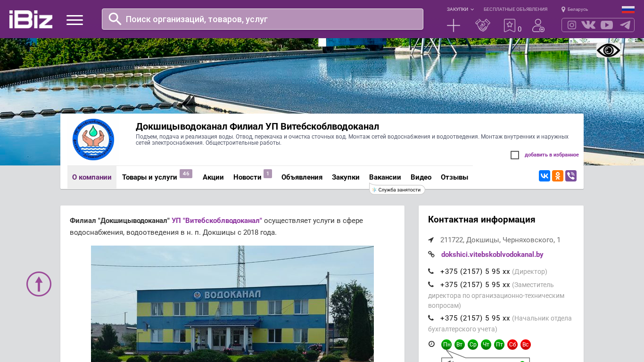Select the 'Закупки' tab in company menu
Screen dimensions: 644x362
pyautogui.click(x=346, y=177)
